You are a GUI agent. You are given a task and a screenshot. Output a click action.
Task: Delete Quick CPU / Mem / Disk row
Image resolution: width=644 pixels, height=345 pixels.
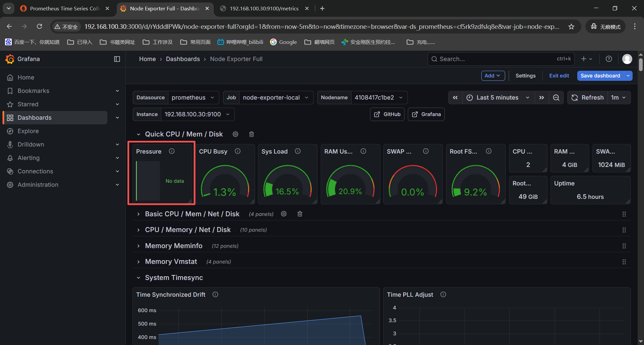click(252, 134)
